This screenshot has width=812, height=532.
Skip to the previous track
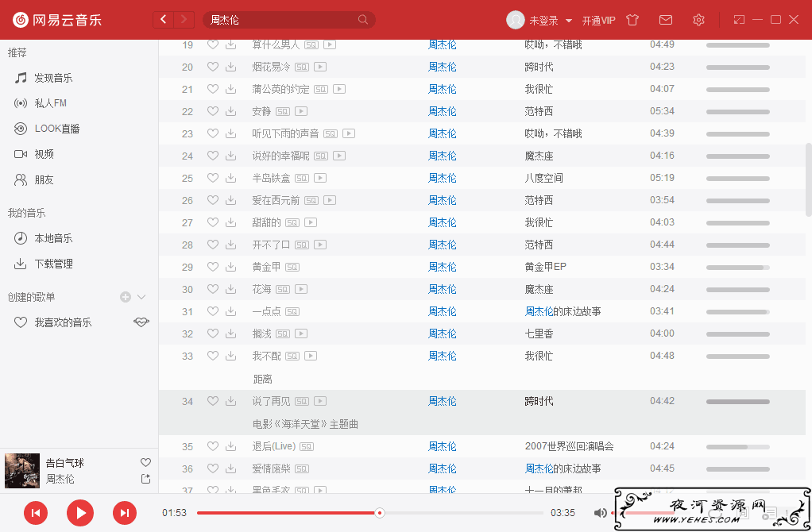click(36, 513)
